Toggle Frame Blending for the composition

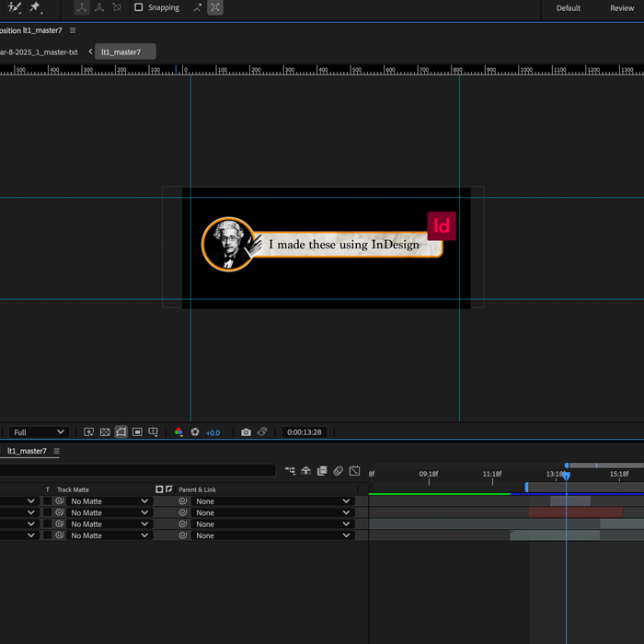[x=322, y=471]
